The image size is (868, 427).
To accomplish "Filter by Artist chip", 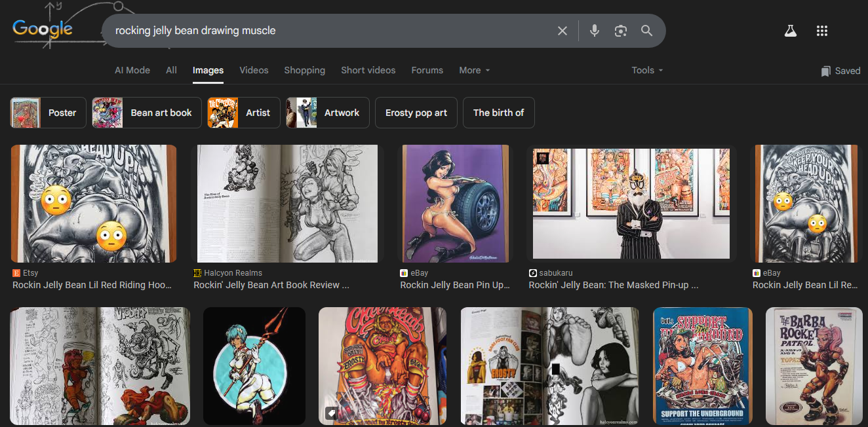I will [x=244, y=113].
